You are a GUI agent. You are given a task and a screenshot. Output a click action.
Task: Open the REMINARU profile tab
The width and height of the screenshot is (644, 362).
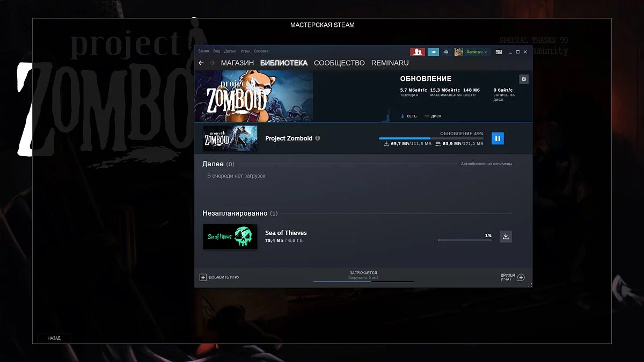tap(390, 63)
